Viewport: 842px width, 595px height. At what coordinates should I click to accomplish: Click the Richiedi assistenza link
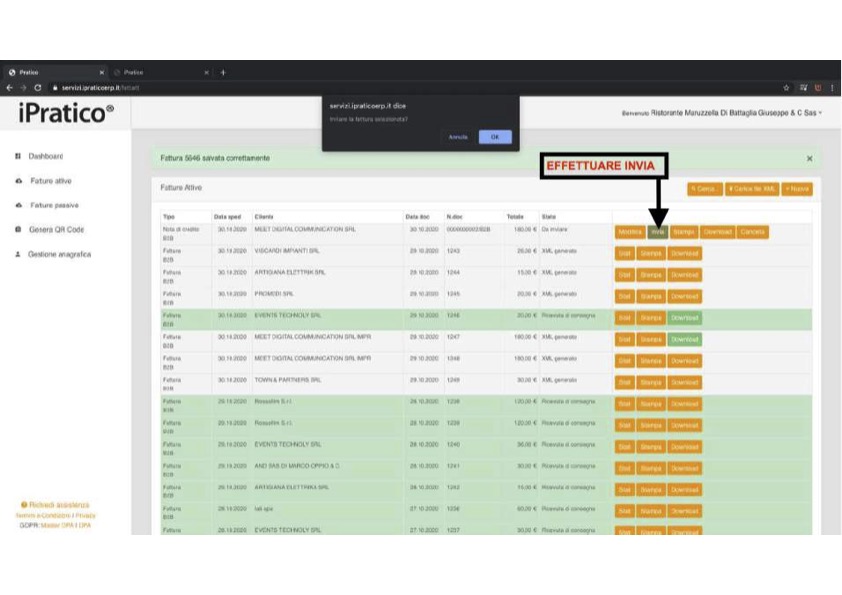point(57,505)
